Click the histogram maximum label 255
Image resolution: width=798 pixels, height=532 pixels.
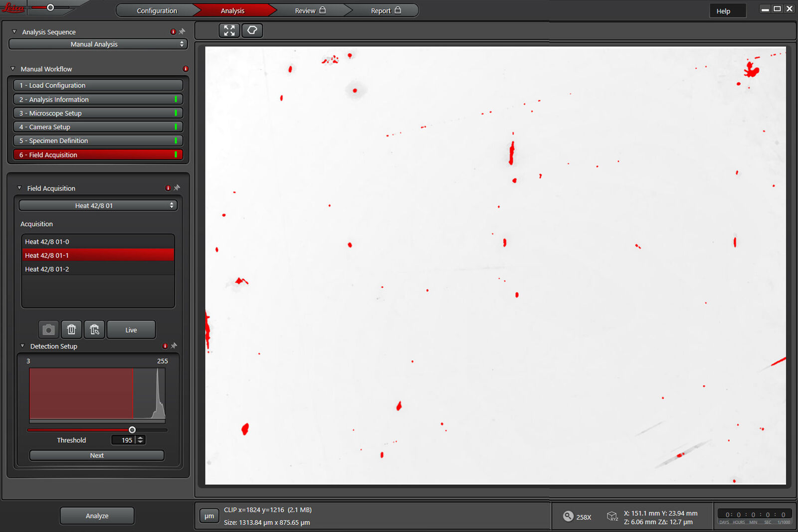(163, 361)
